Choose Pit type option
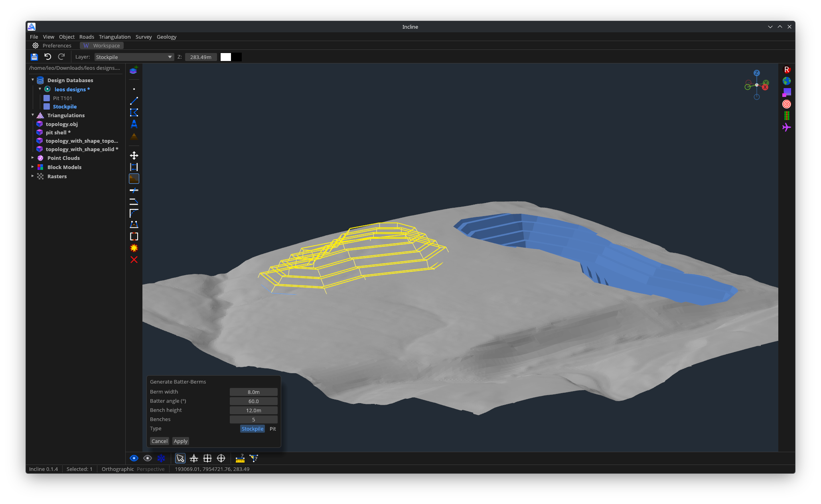This screenshot has width=821, height=504. [273, 429]
